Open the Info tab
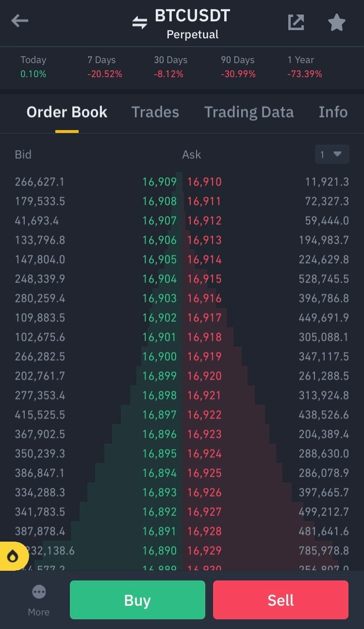Viewport: 364px width, 629px height. 333,112
